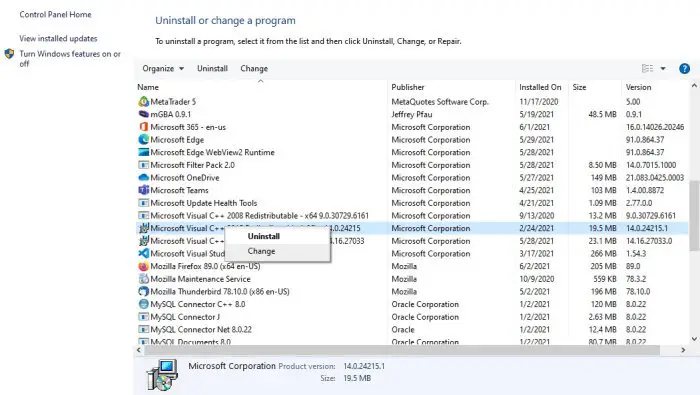This screenshot has width=700, height=395.
Task: Click the Microsoft Teams icon
Action: [x=143, y=190]
